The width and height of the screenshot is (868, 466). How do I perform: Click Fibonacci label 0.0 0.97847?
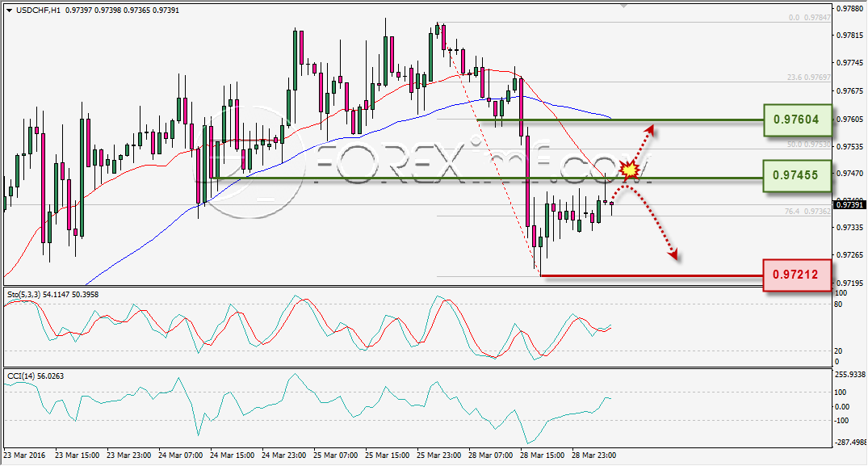tap(809, 18)
